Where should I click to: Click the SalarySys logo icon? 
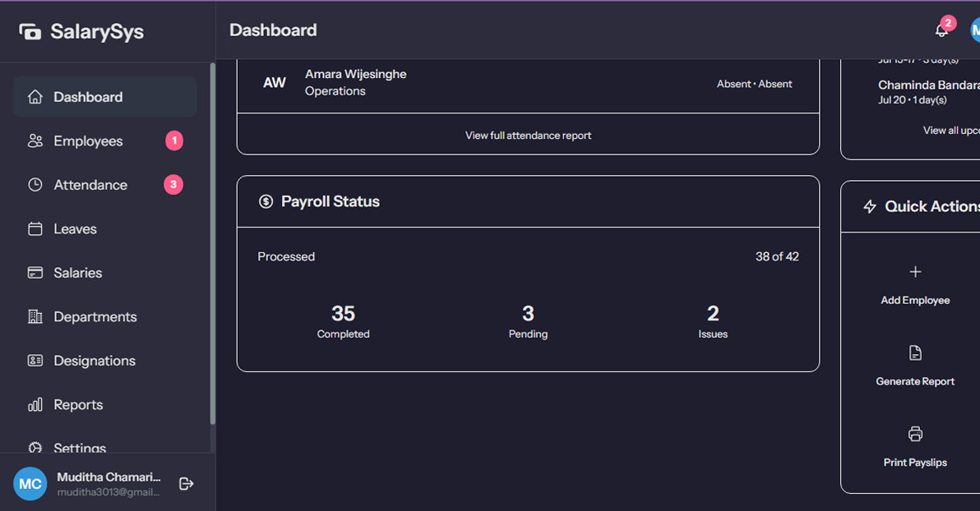[30, 32]
